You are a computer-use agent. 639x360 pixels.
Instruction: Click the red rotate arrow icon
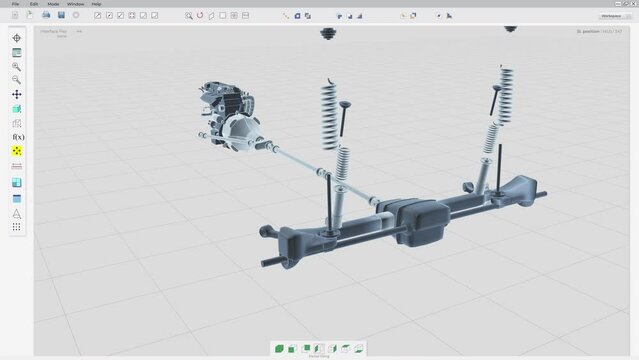(x=200, y=15)
